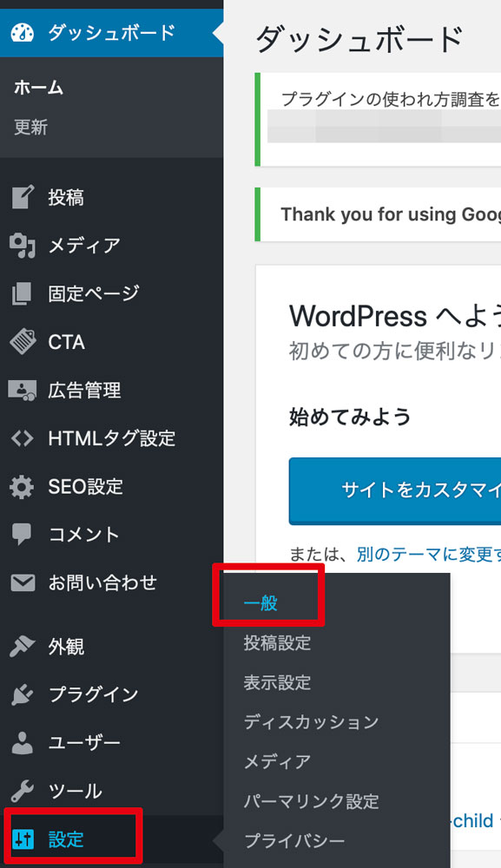Image resolution: width=501 pixels, height=868 pixels.
Task: Click the Pages (固定ページ) icon
Action: coord(23,294)
